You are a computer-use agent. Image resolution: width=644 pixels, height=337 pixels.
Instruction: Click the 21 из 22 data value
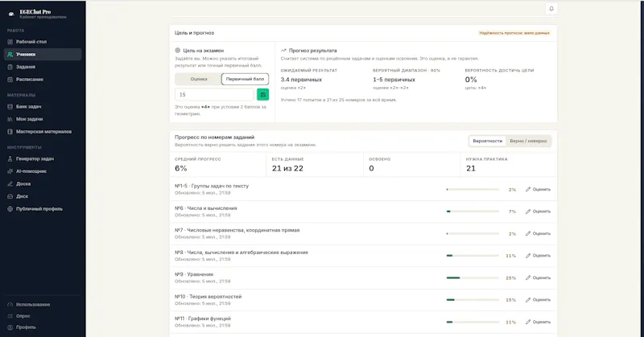[x=287, y=168]
